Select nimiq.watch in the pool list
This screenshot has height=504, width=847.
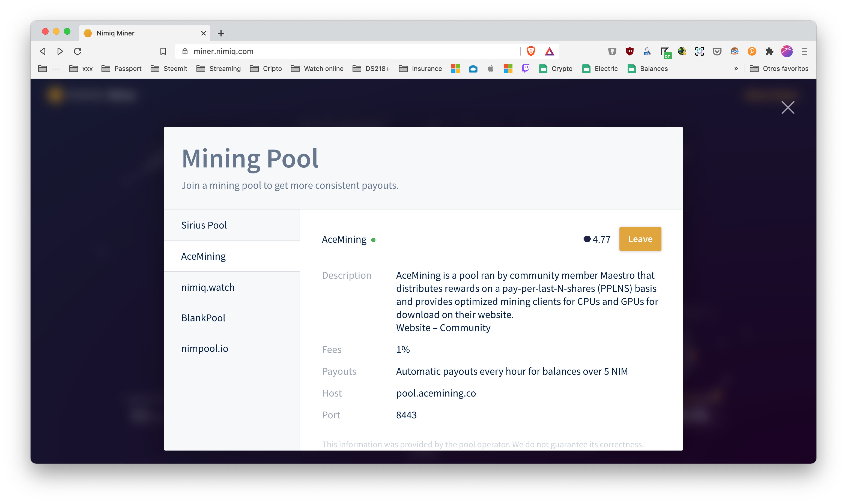pos(232,287)
